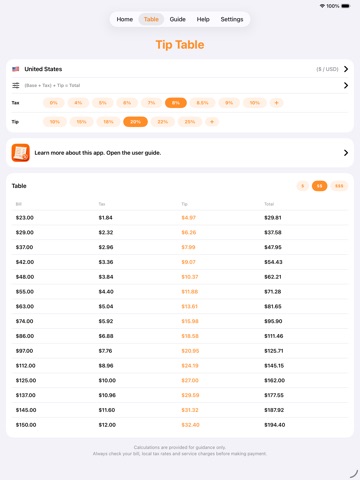Viewport: 360px width, 480px height.
Task: Click the $10.37 tip value
Action: click(190, 277)
